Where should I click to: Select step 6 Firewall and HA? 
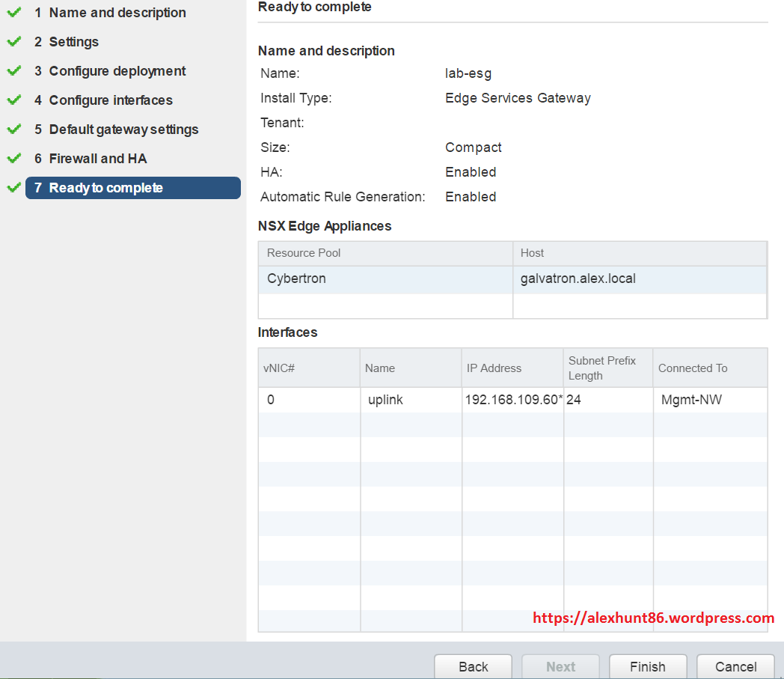97,159
